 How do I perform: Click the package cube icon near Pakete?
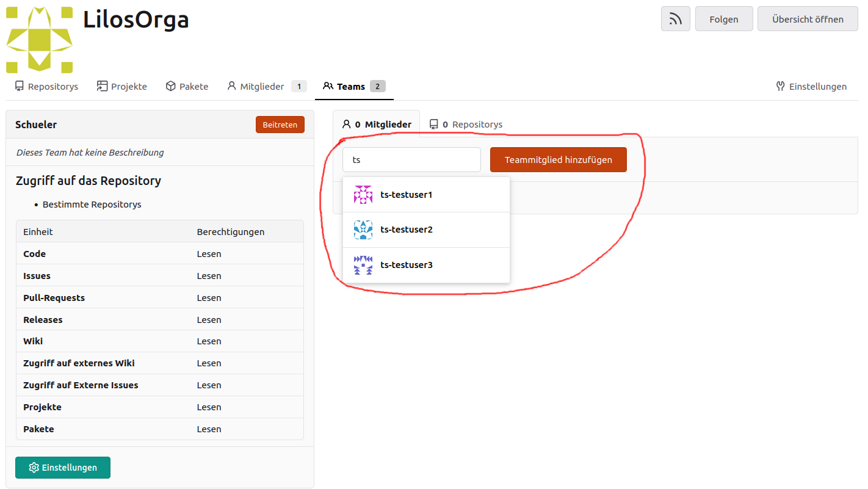pyautogui.click(x=171, y=87)
